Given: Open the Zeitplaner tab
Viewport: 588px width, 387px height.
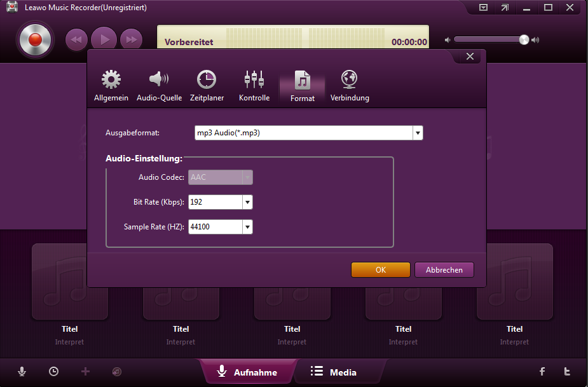Looking at the screenshot, I should [207, 86].
